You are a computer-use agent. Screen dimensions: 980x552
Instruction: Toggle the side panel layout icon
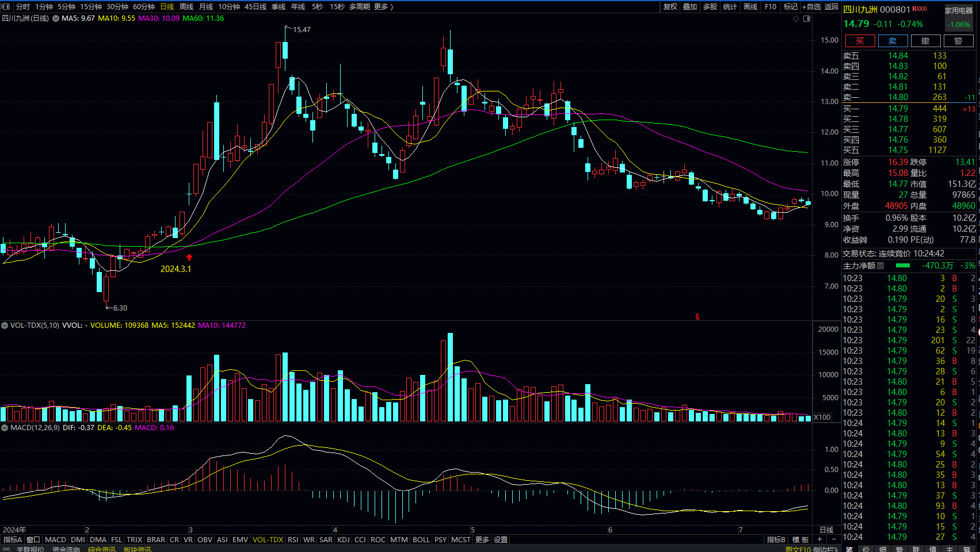coord(807,18)
